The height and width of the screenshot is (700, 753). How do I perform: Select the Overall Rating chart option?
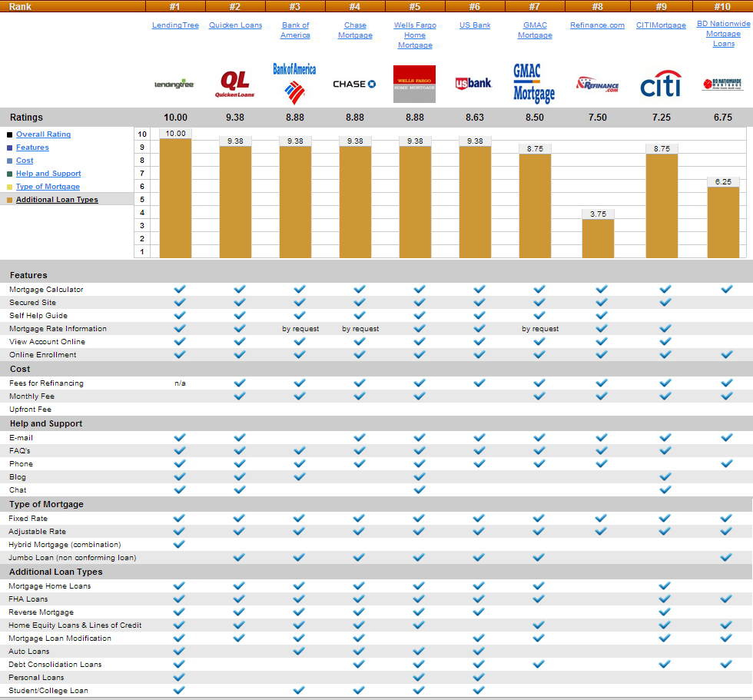[x=43, y=134]
